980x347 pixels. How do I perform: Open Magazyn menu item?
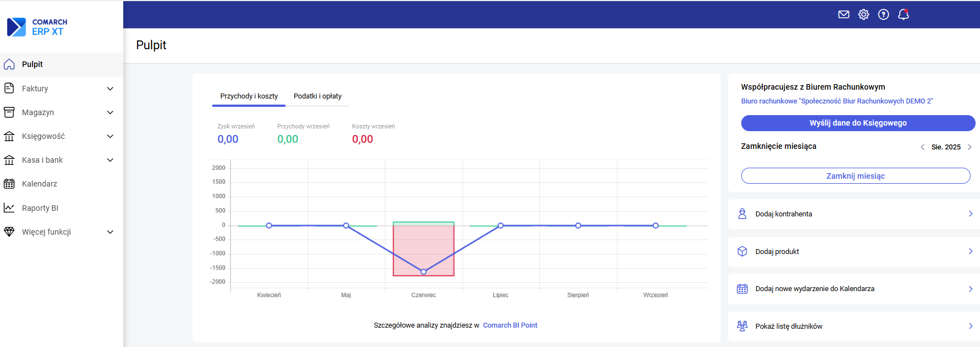click(61, 112)
